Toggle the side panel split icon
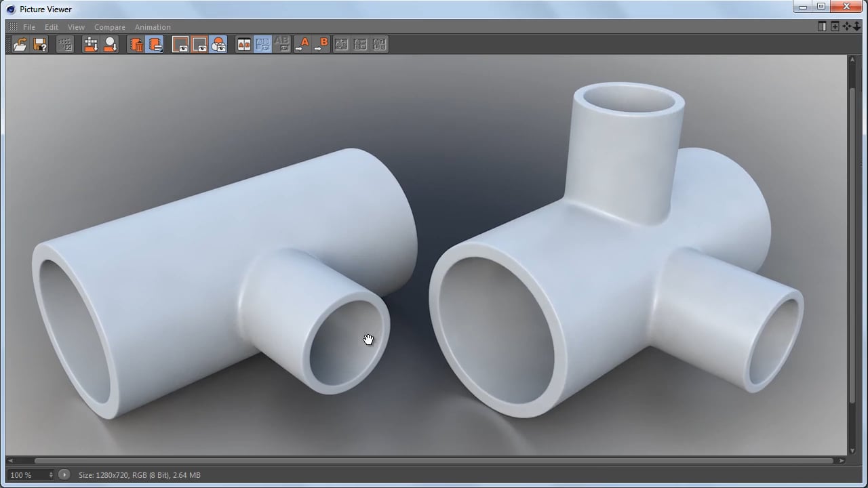 (x=822, y=26)
